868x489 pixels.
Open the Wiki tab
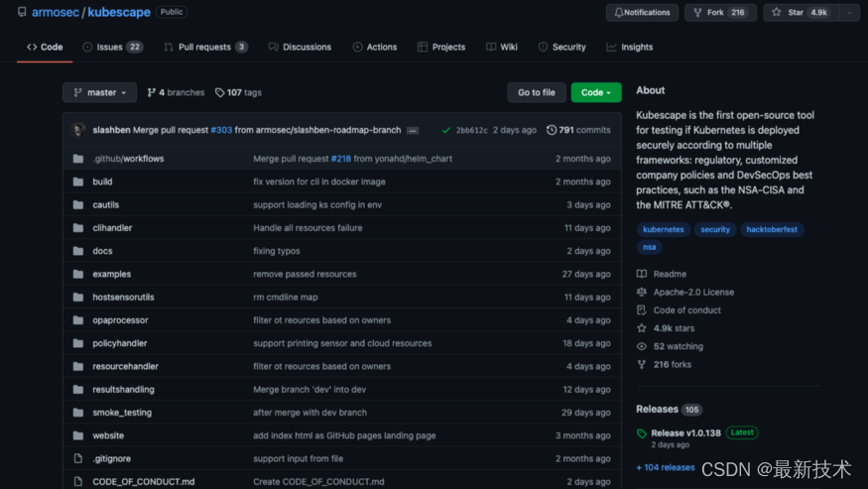pos(502,47)
